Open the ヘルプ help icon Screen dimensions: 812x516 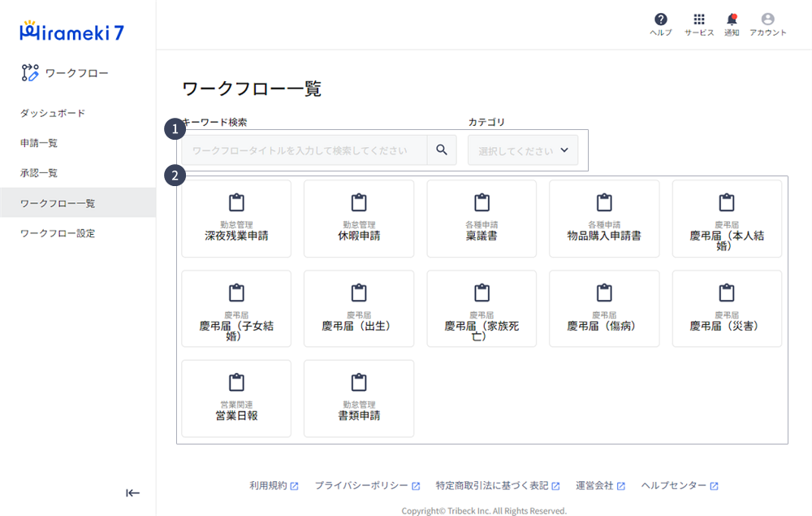tap(661, 20)
